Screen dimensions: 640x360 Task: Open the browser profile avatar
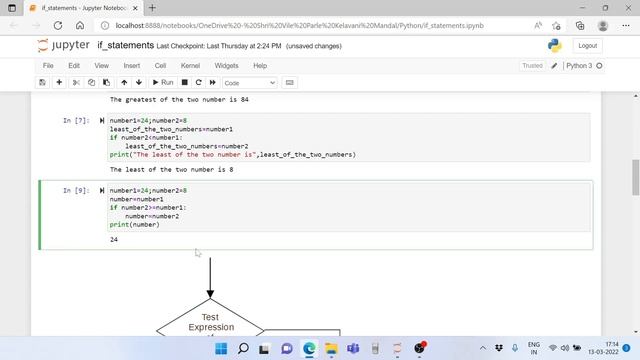click(x=602, y=25)
